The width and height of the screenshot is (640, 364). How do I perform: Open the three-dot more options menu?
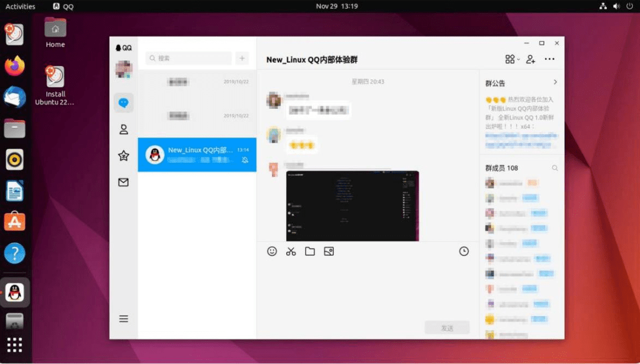click(549, 59)
